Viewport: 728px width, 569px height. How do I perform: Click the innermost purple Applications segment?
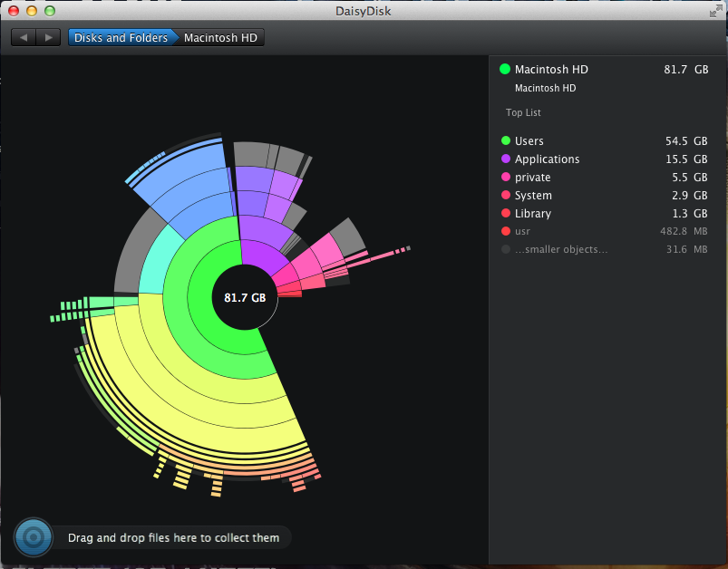click(262, 257)
